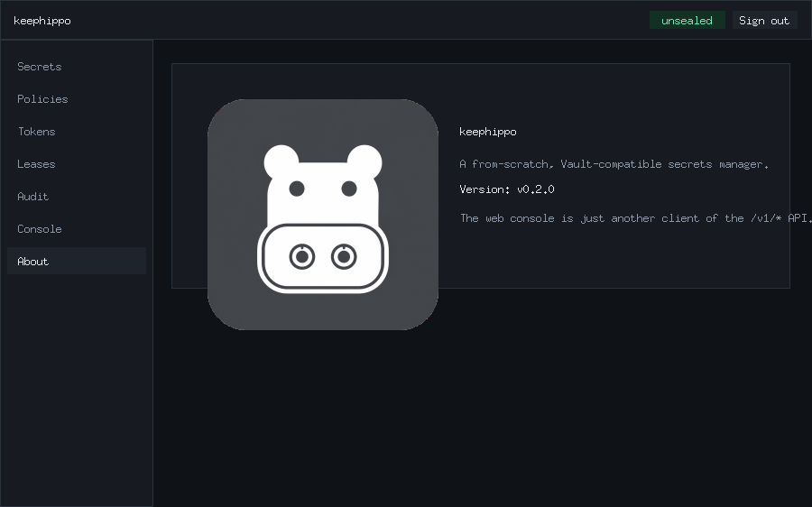Open the Secrets section
This screenshot has height=507, width=812.
coord(77,66)
